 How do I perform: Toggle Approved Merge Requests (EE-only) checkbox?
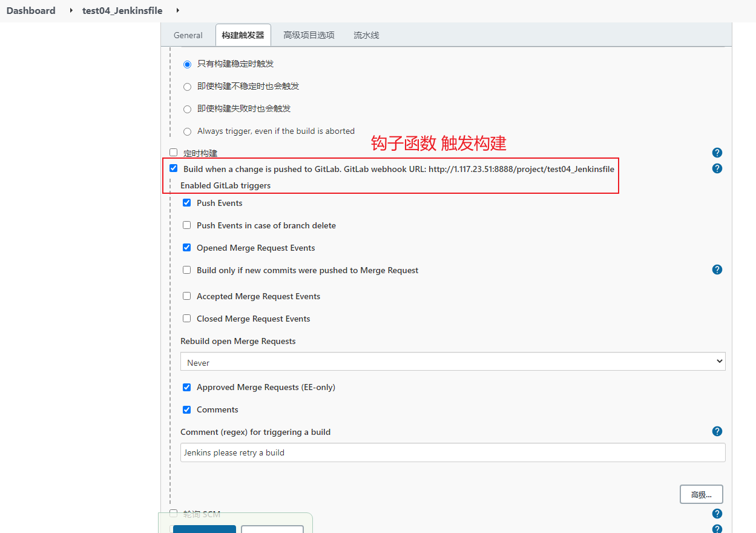[187, 387]
